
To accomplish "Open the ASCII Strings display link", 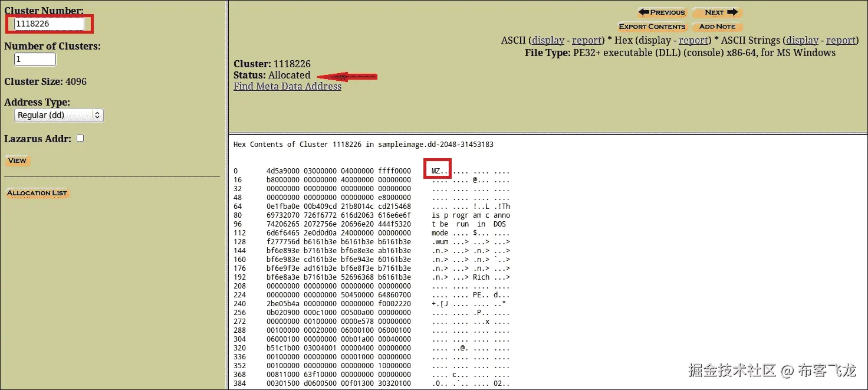I will 802,40.
